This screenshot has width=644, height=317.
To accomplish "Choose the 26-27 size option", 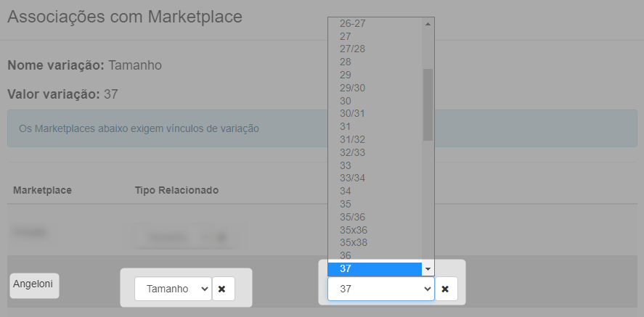I will (x=374, y=23).
